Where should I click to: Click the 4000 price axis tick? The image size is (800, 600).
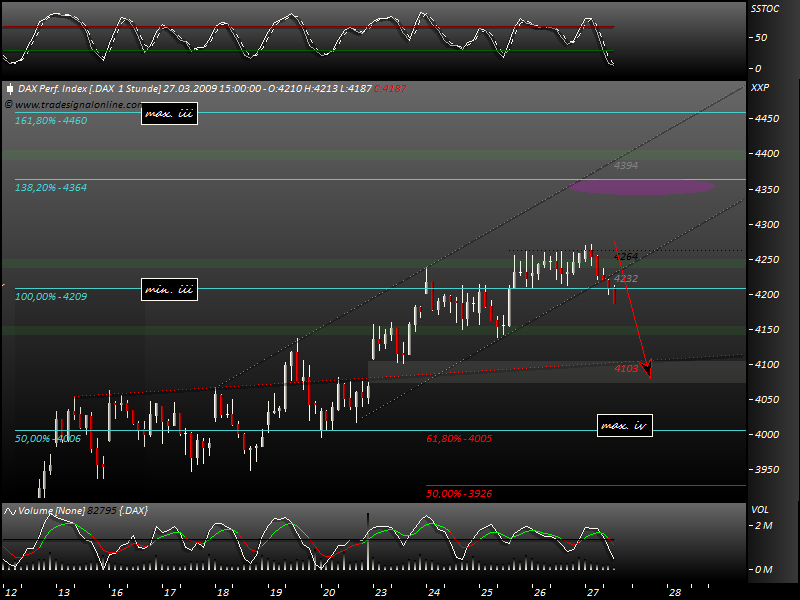[x=767, y=435]
